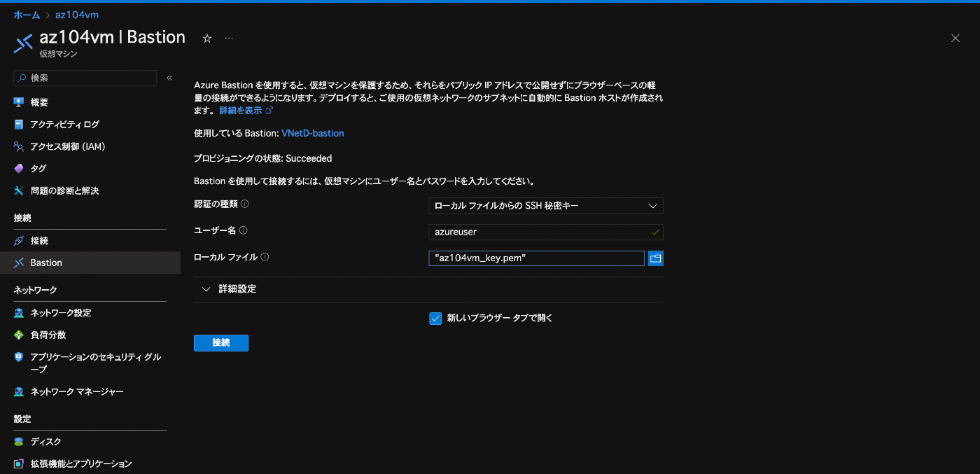This screenshot has width=980, height=474.
Task: Open the VNetD-bastion link
Action: point(312,133)
